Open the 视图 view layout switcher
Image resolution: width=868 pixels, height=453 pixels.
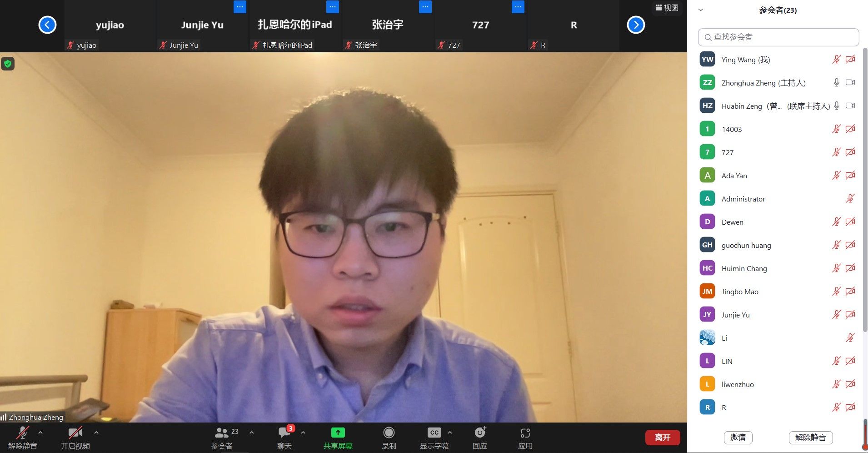(x=667, y=8)
